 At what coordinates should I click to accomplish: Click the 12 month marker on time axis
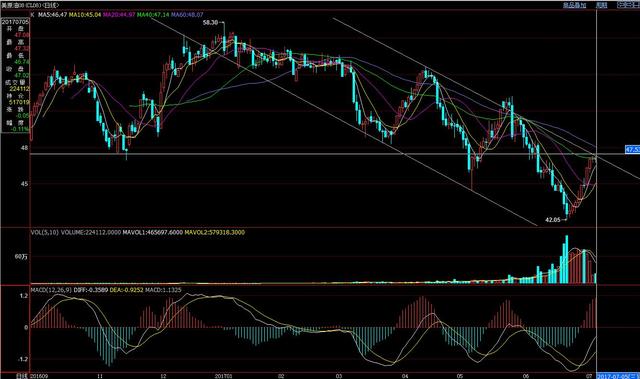tap(163, 376)
